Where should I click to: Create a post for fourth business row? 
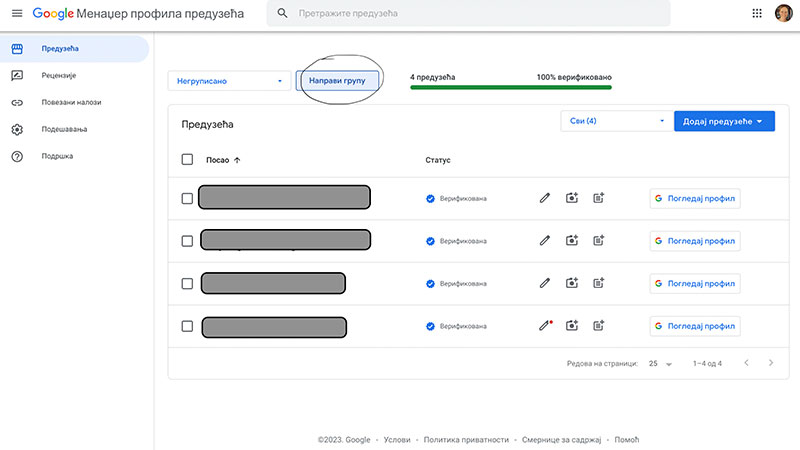click(598, 326)
